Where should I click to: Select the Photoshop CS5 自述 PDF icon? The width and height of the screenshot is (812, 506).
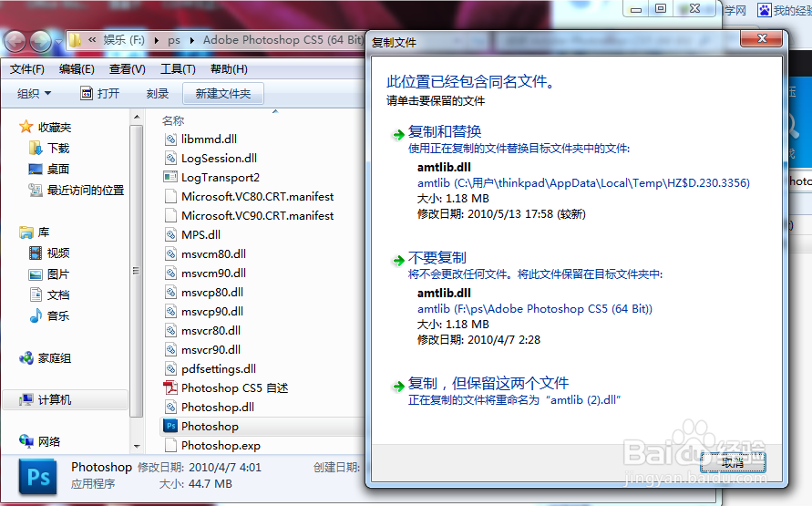pyautogui.click(x=170, y=387)
